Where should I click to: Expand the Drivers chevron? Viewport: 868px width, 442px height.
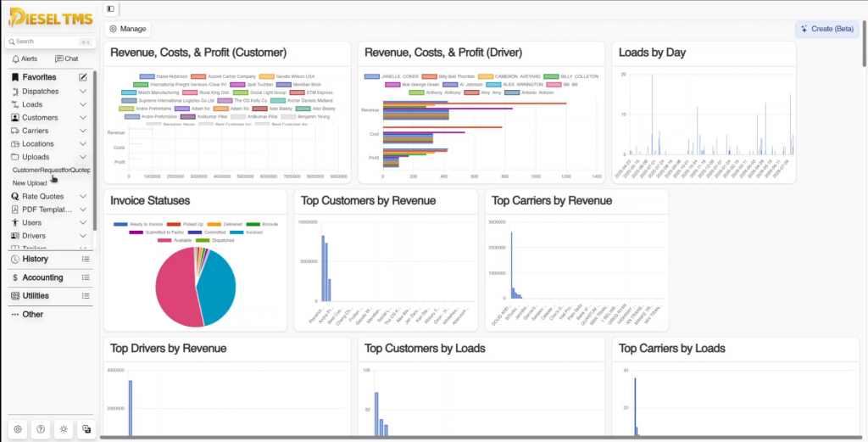pos(82,236)
